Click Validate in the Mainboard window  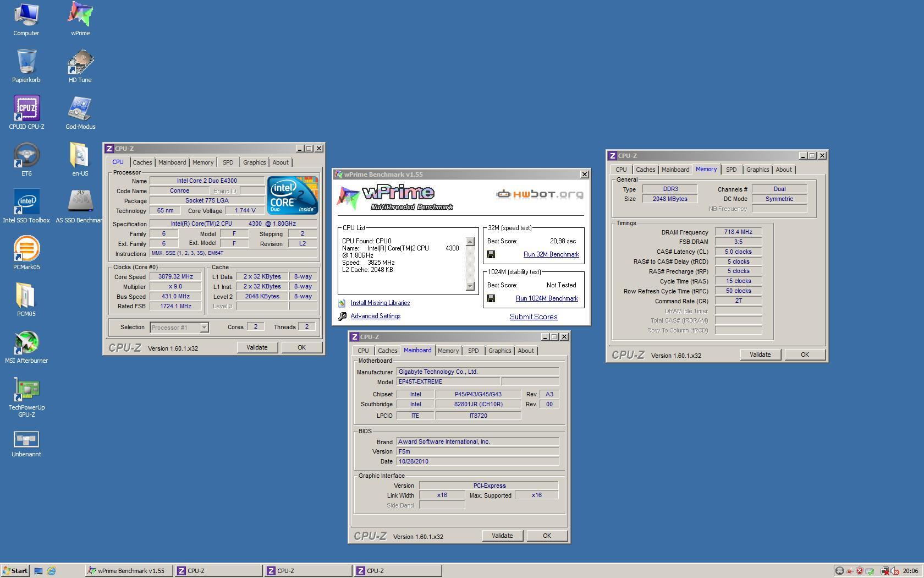(x=502, y=536)
